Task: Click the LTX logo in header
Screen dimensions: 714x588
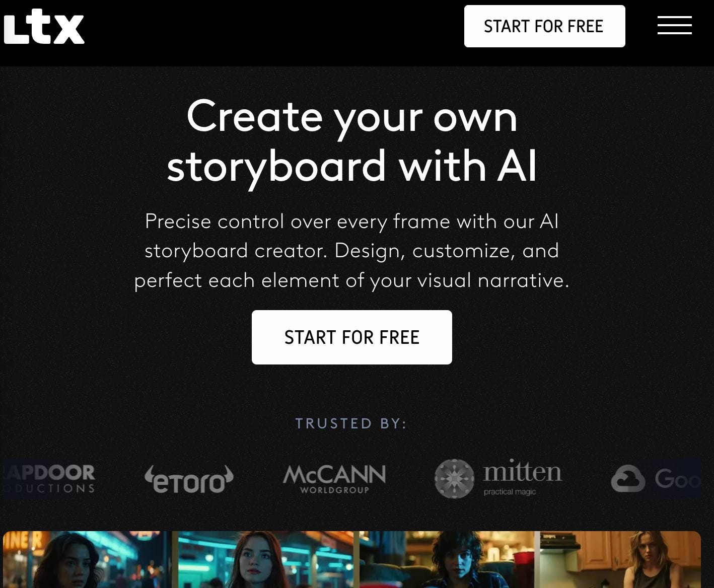Action: pos(44,27)
